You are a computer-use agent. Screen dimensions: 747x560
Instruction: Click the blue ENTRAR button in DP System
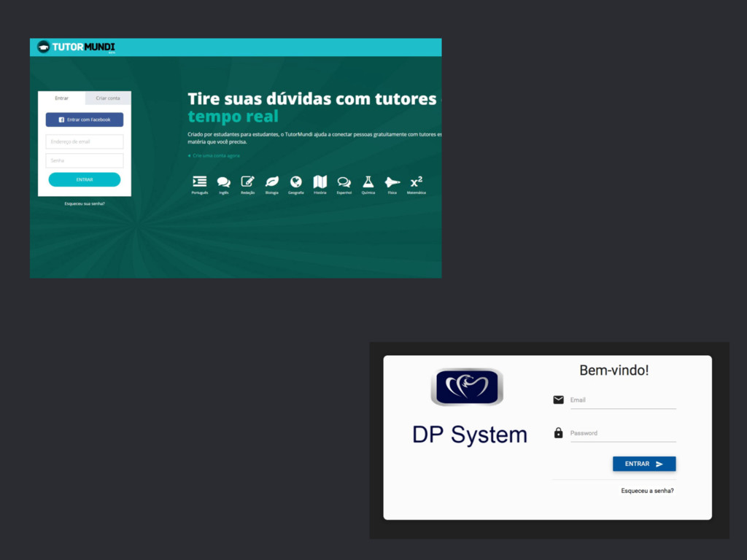[x=644, y=464]
